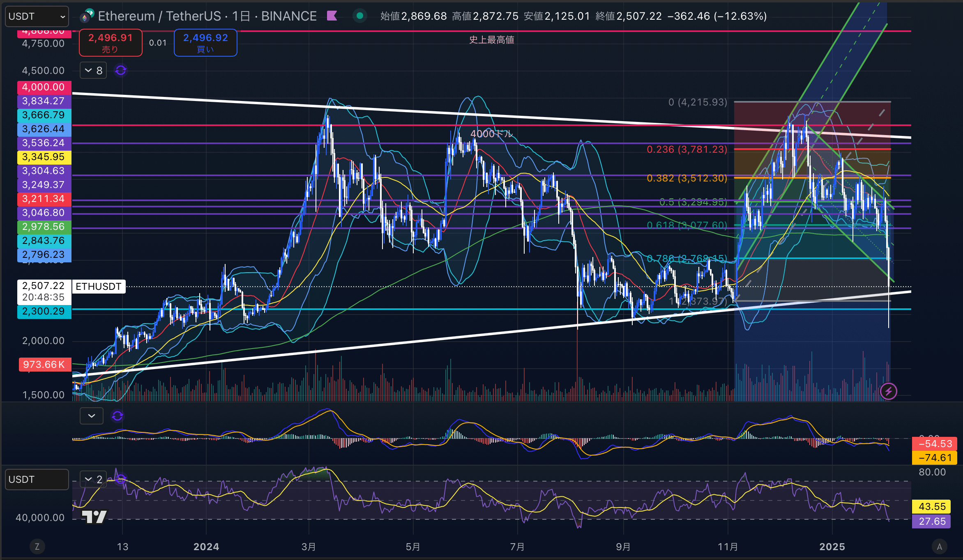Viewport: 963px width, 560px height.
Task: Click the 3月 label on time axis
Action: click(309, 547)
